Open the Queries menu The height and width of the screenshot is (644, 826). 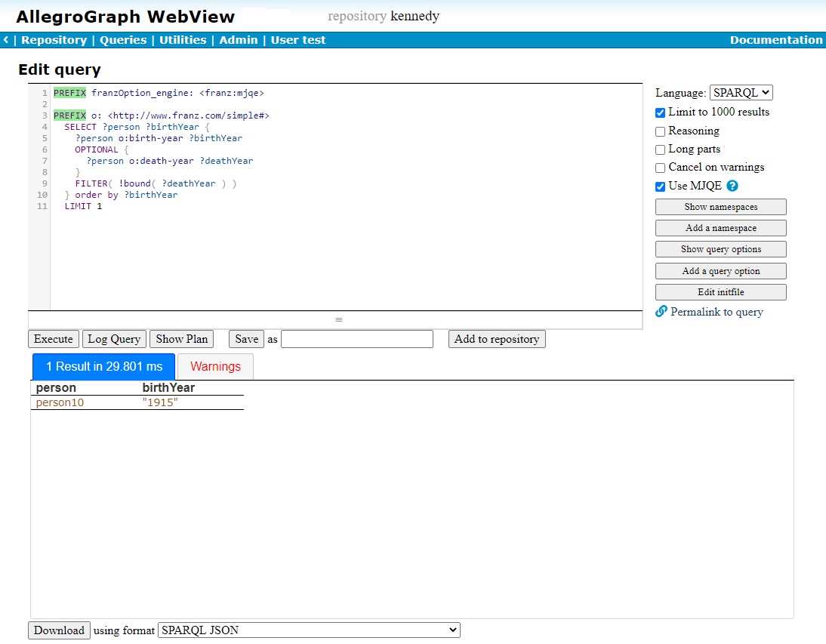click(122, 39)
